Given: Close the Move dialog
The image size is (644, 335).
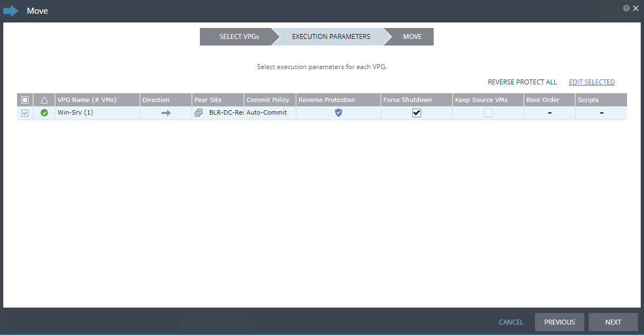Looking at the screenshot, I should (636, 8).
